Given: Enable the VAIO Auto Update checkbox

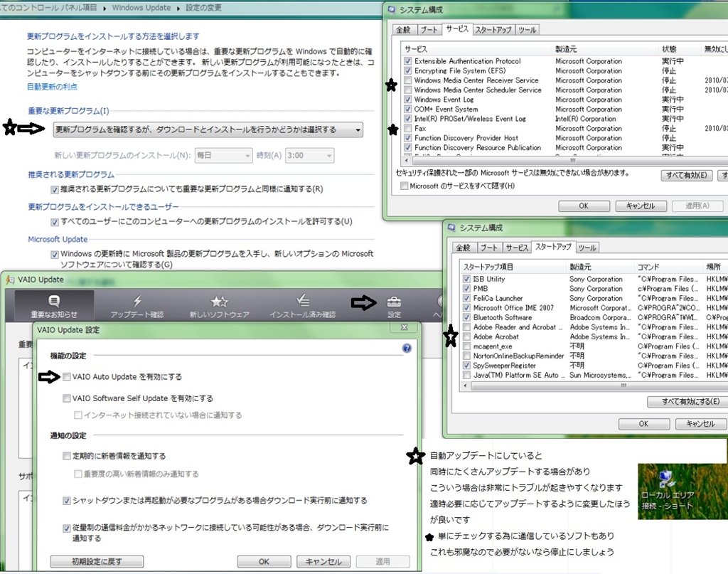Looking at the screenshot, I should pyautogui.click(x=67, y=376).
